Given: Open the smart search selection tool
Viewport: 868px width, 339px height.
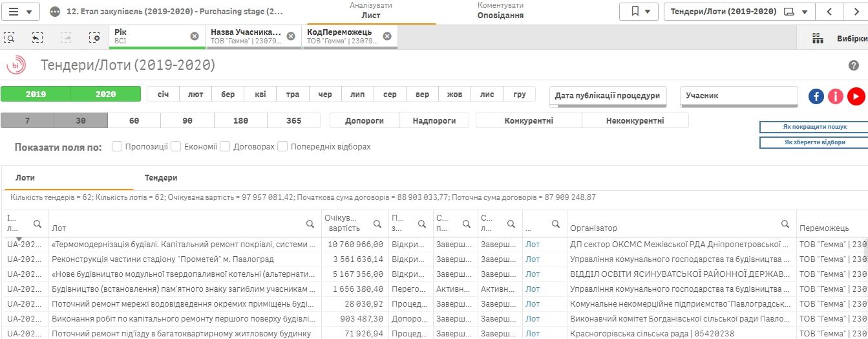Looking at the screenshot, I should (10, 38).
